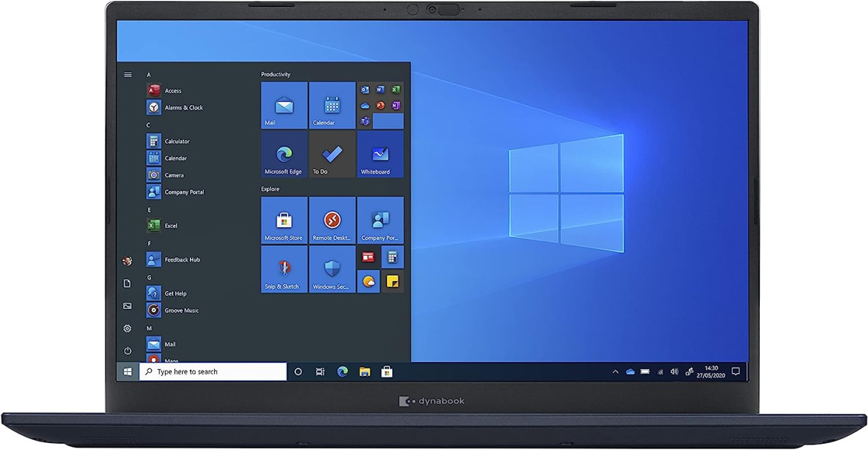Viewport: 868px width, 450px height.
Task: Open the Company Portal tile under Explore
Action: (x=380, y=220)
